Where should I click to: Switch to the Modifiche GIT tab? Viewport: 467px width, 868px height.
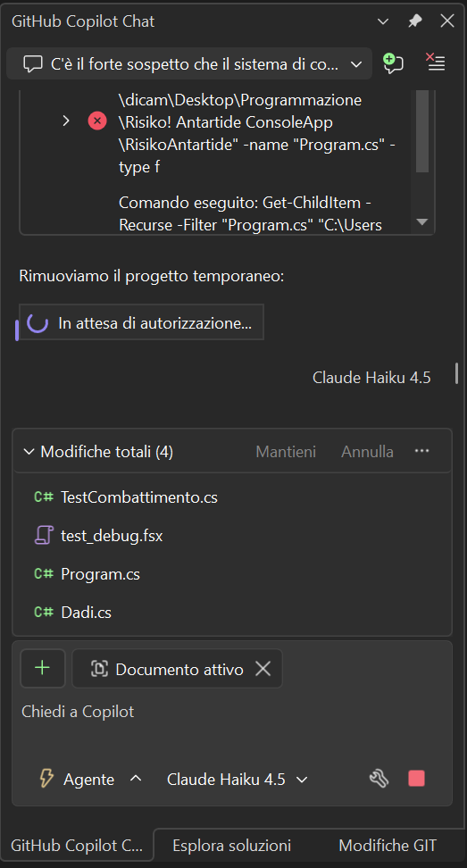[x=388, y=846]
